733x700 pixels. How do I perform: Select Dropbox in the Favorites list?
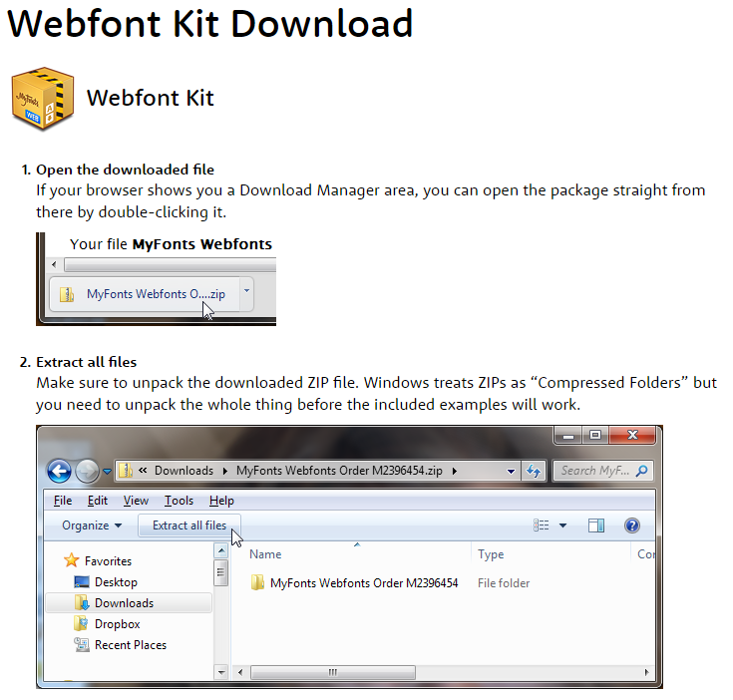[x=117, y=624]
